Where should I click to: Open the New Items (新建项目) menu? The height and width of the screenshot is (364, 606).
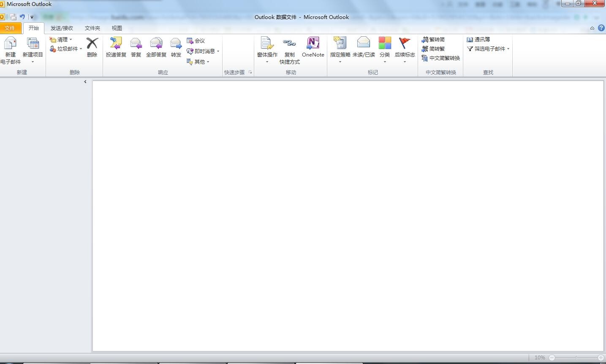(x=33, y=50)
